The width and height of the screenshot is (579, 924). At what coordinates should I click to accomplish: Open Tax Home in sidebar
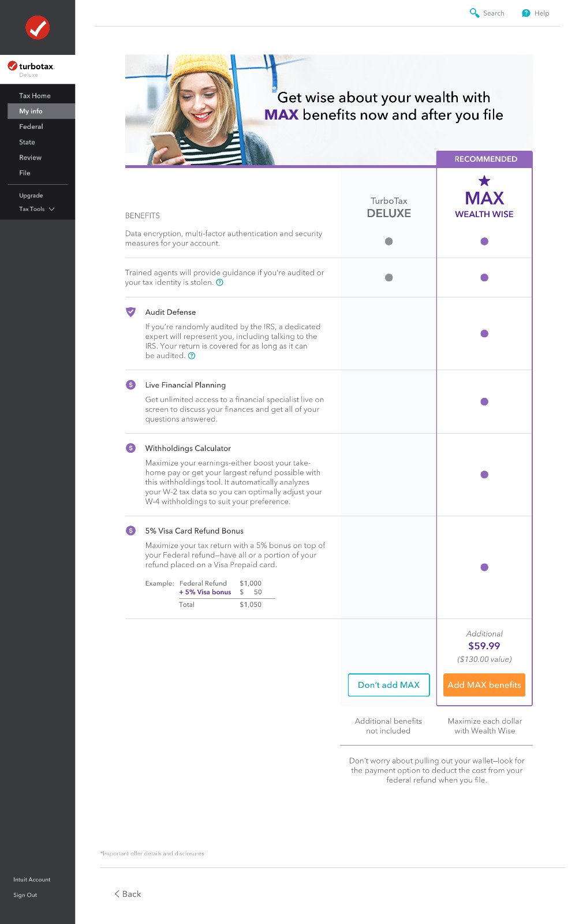click(35, 96)
